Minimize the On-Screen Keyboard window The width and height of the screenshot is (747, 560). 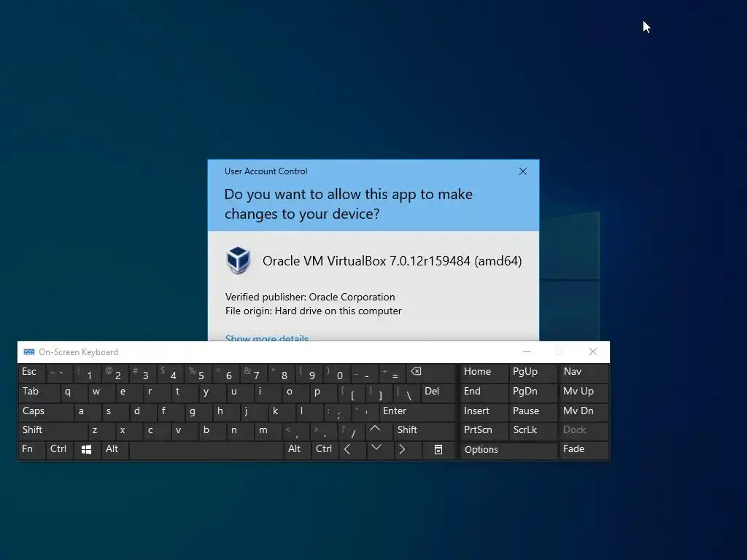click(527, 352)
